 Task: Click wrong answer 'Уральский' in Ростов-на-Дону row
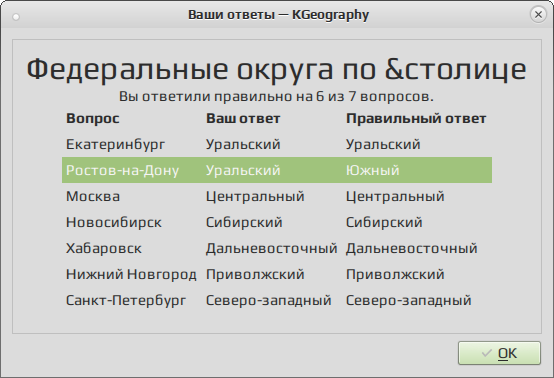pyautogui.click(x=243, y=170)
